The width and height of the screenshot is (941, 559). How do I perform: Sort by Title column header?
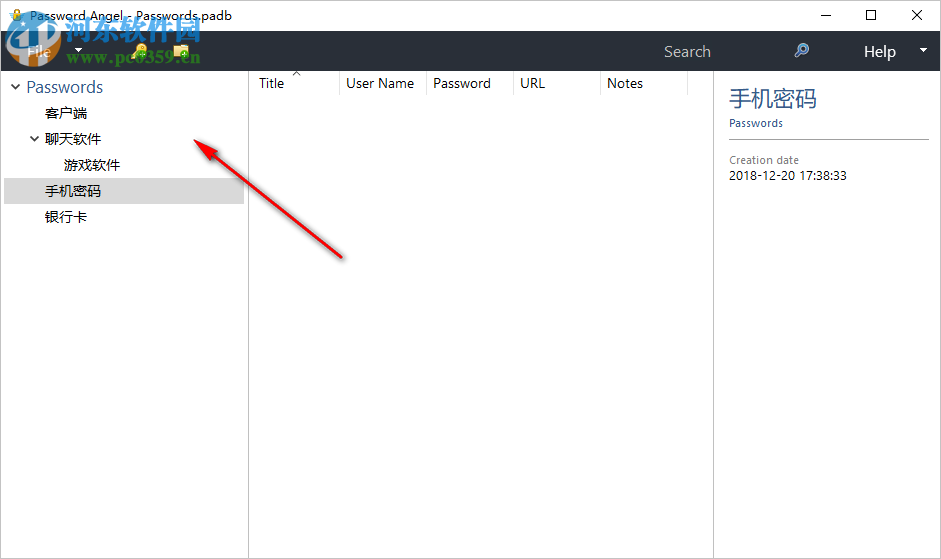[x=294, y=83]
